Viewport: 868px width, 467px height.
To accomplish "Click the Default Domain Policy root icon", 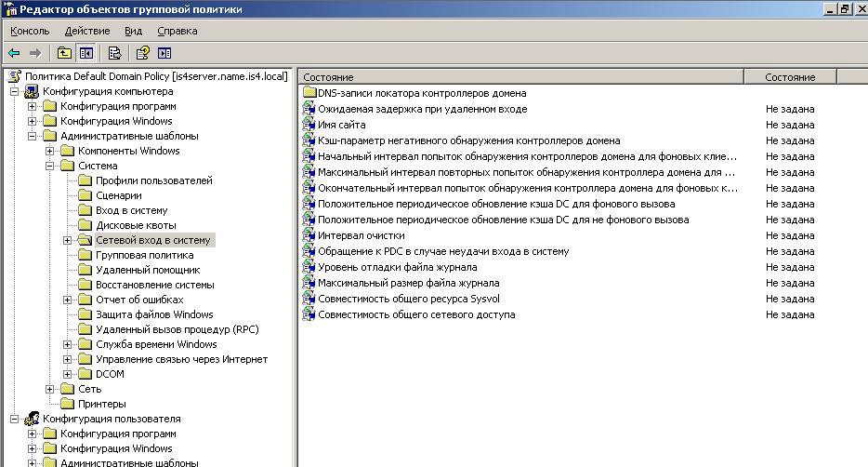I will [x=14, y=76].
